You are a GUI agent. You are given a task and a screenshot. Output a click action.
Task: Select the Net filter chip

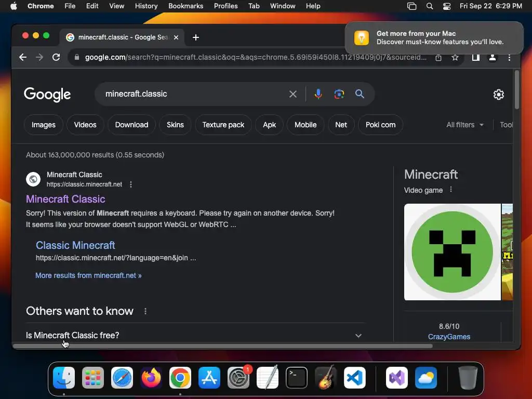[x=341, y=125]
